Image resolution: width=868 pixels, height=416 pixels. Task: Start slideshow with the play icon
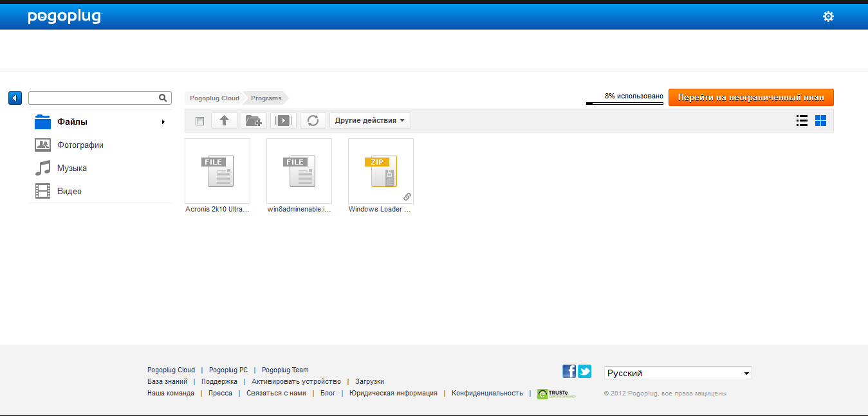(284, 120)
